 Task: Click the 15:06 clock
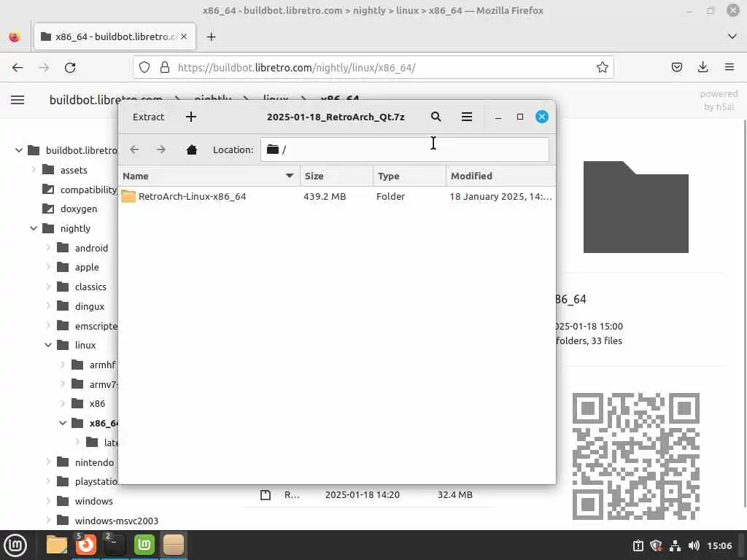point(719,545)
